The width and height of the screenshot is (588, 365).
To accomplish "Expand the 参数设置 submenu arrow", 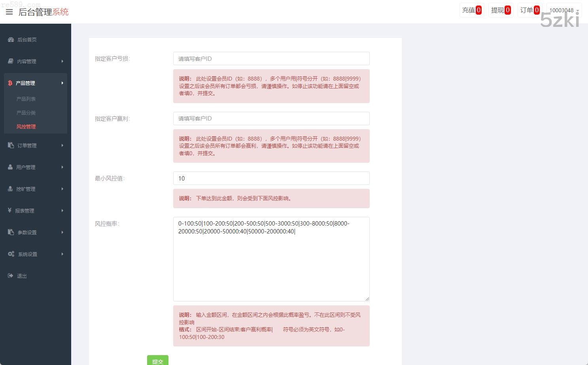I will pos(62,232).
